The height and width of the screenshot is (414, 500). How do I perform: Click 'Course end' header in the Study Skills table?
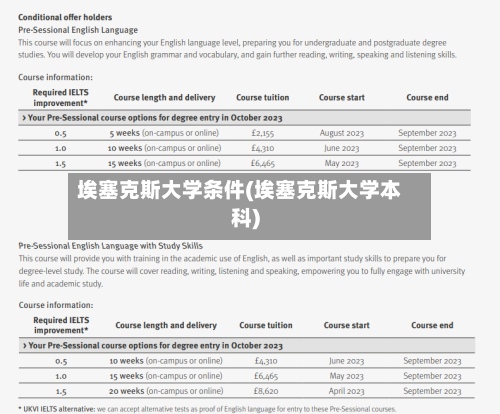[432, 325]
